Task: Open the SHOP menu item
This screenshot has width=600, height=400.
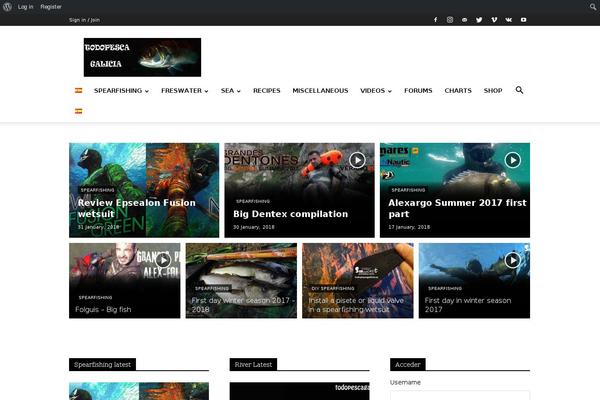Action: pyautogui.click(x=493, y=91)
